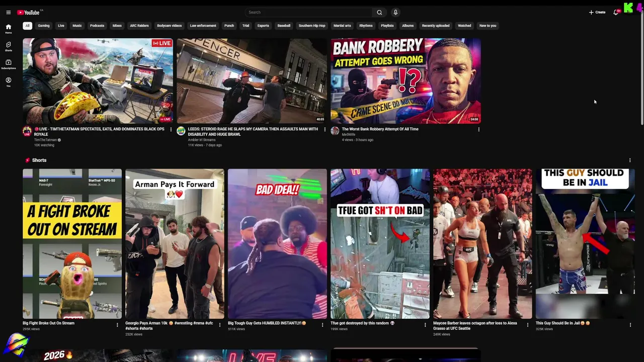Open TimTheTatman channel name link
The width and height of the screenshot is (644, 362).
click(x=45, y=140)
